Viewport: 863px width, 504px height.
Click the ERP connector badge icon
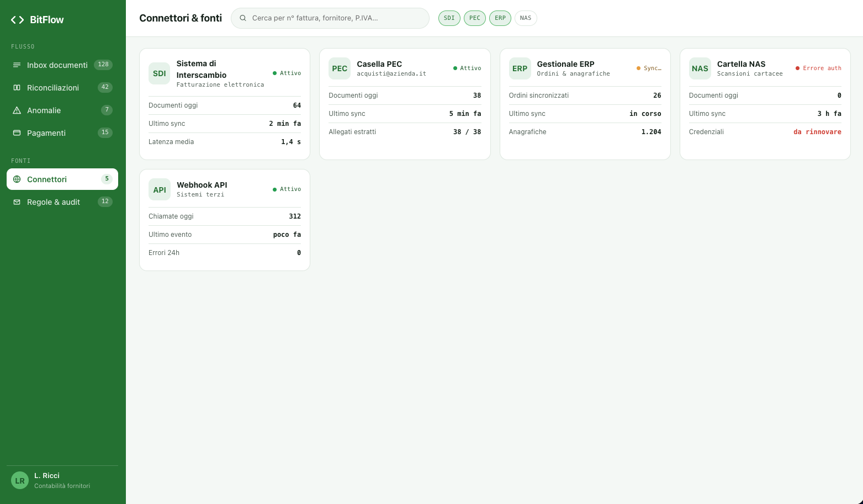(520, 68)
